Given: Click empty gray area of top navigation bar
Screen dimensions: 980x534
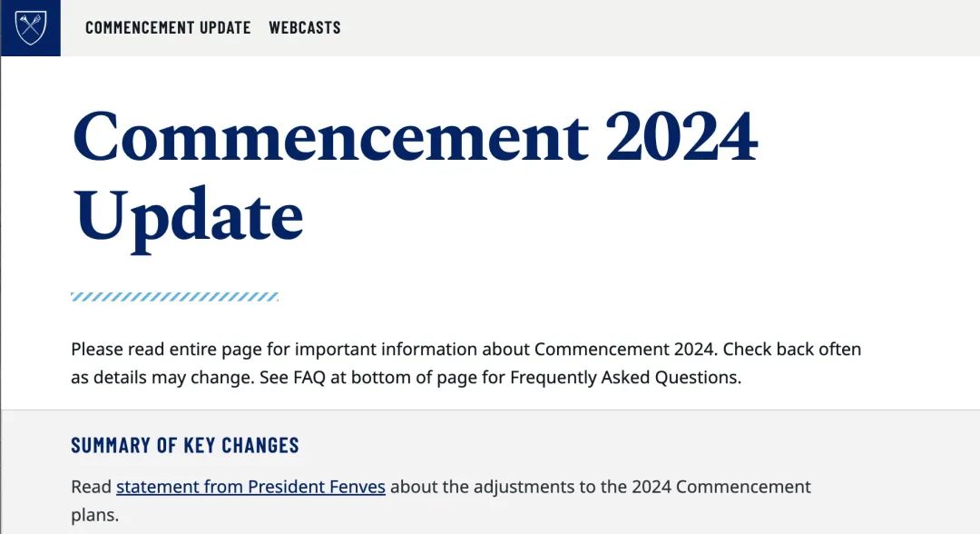Looking at the screenshot, I should tap(656, 28).
